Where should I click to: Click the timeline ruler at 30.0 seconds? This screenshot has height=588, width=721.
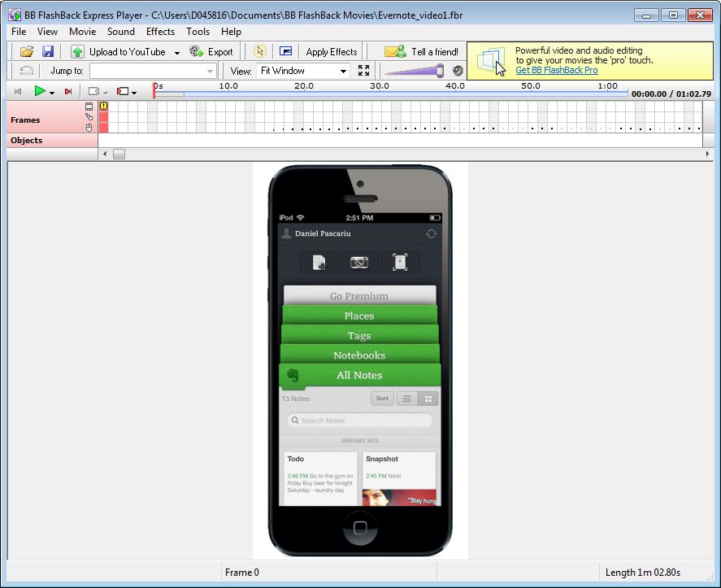(380, 86)
